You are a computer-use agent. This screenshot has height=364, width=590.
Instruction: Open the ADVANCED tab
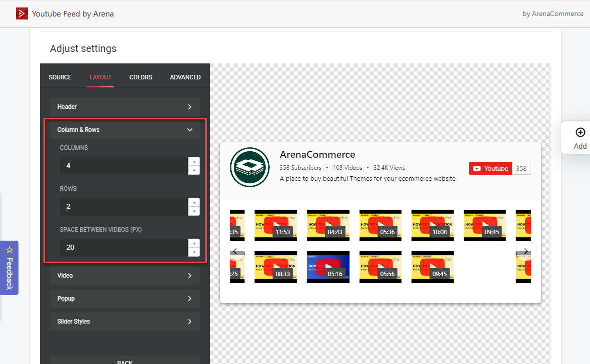coord(185,77)
